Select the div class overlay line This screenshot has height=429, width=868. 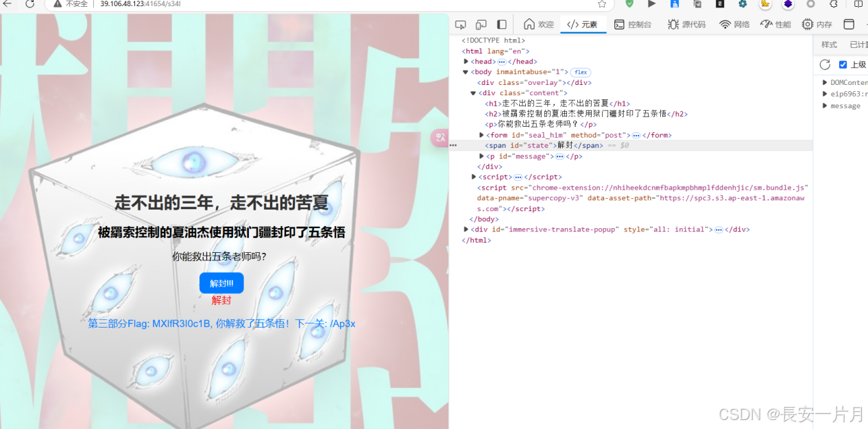point(534,83)
